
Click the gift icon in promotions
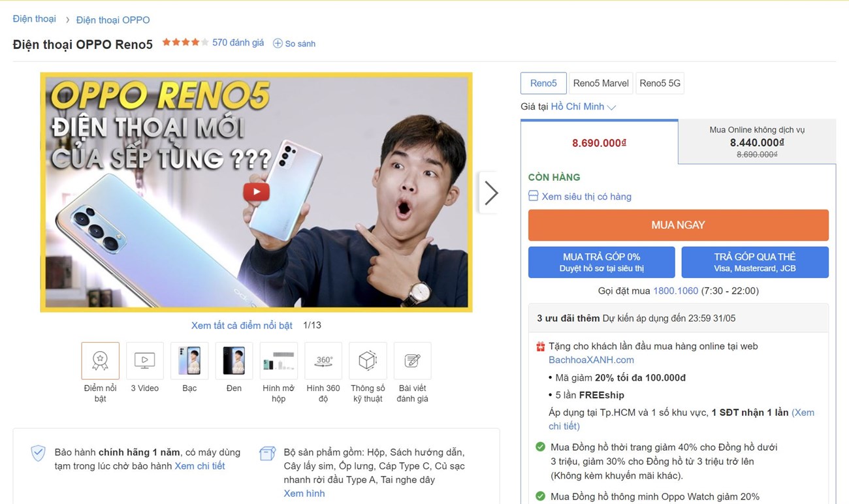point(540,346)
